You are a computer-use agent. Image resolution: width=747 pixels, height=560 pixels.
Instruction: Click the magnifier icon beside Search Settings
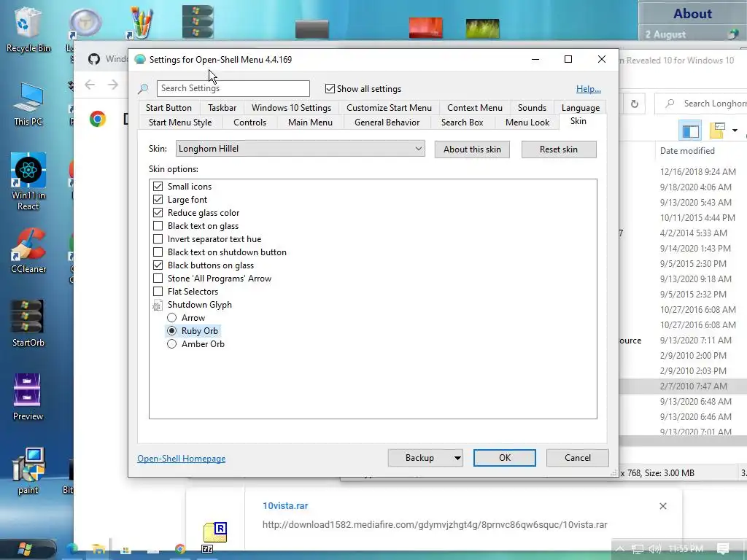143,88
